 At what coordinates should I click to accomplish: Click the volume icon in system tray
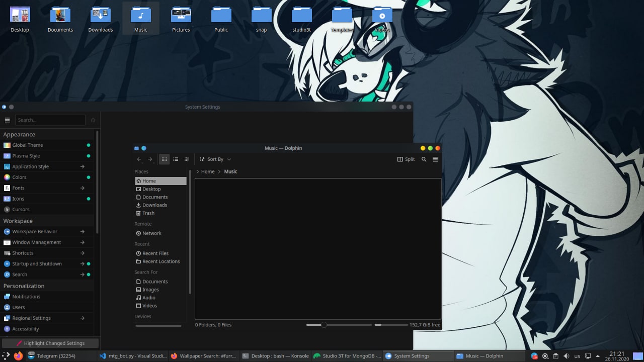[567, 356]
